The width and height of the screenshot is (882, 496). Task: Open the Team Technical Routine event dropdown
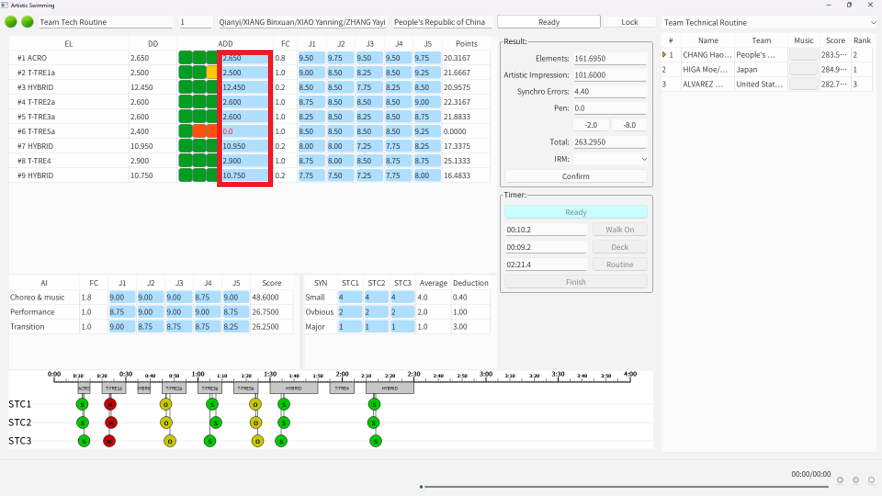pos(768,22)
